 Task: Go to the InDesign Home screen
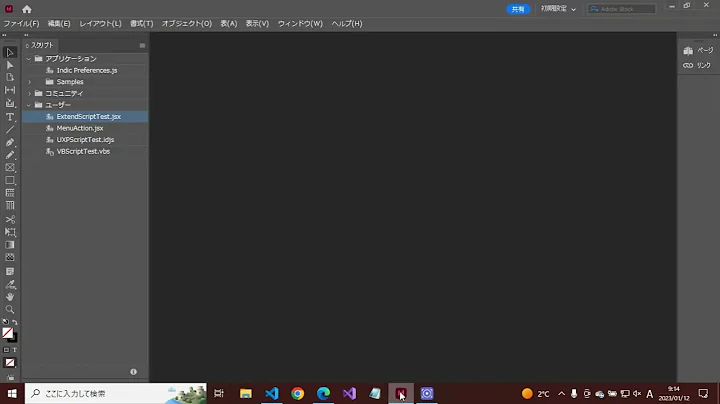click(x=27, y=9)
